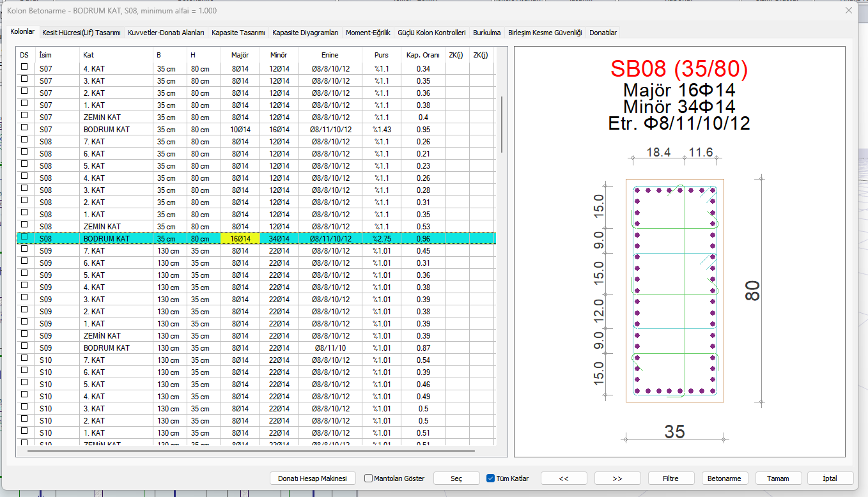Viewport: 868px width, 497px height.
Task: Click the Purs column header
Action: [x=382, y=55]
